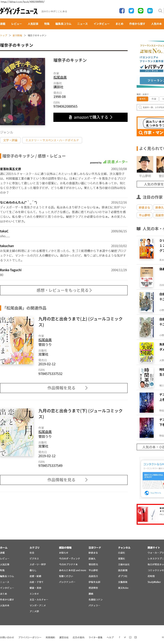Open 作品情報を見る for 九月の恋と出会うまで(下)
Image resolution: width=164 pixels, height=644 pixels.
click(64, 480)
